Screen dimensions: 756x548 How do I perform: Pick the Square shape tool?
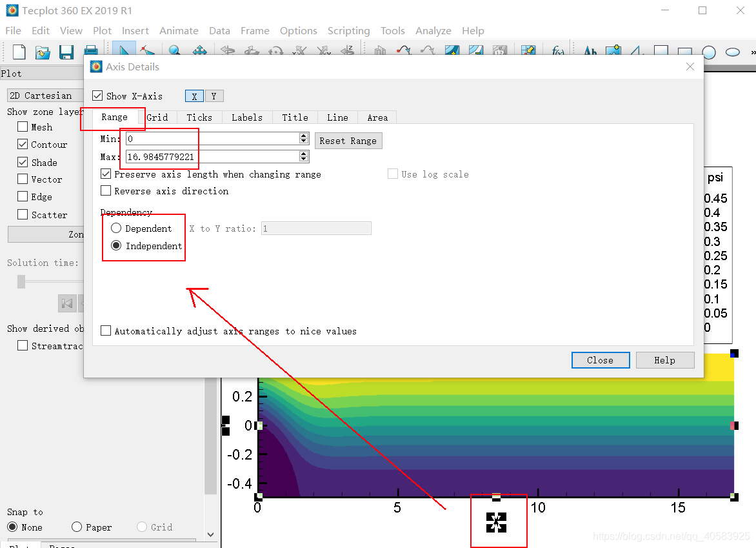(x=661, y=50)
